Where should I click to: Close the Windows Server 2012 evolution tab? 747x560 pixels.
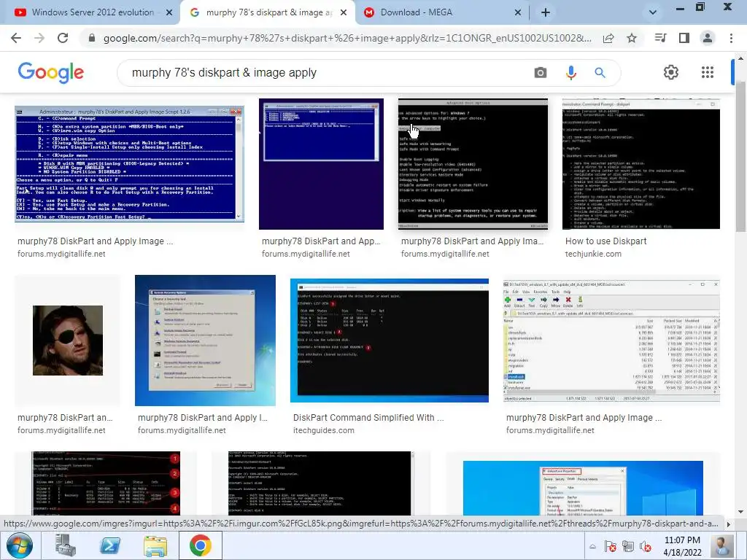[169, 13]
